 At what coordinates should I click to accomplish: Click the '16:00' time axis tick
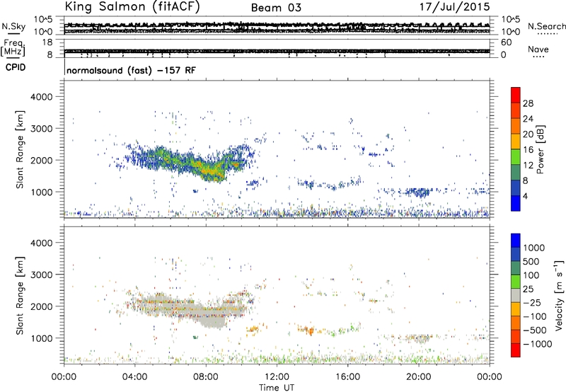[347, 377]
